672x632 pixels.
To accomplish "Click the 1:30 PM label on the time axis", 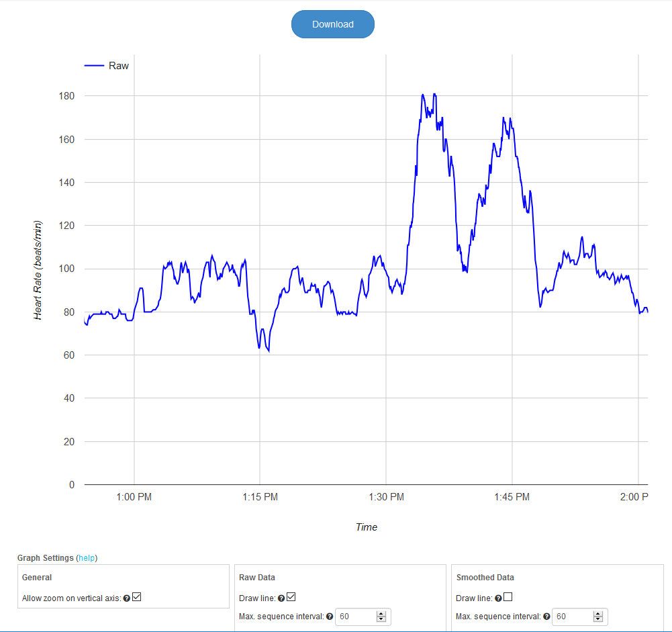I will point(386,497).
